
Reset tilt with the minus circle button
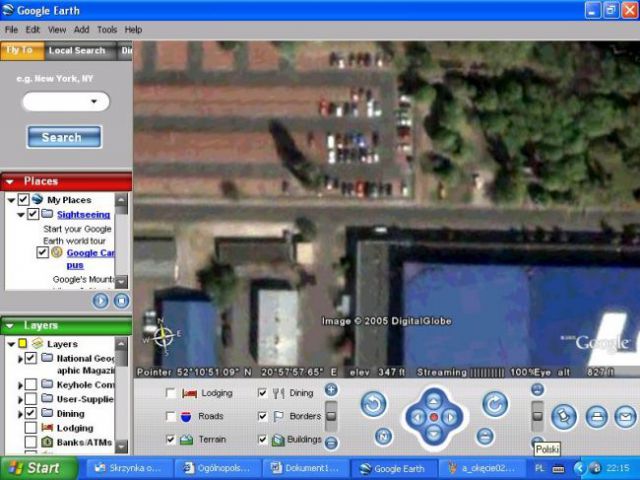485,436
